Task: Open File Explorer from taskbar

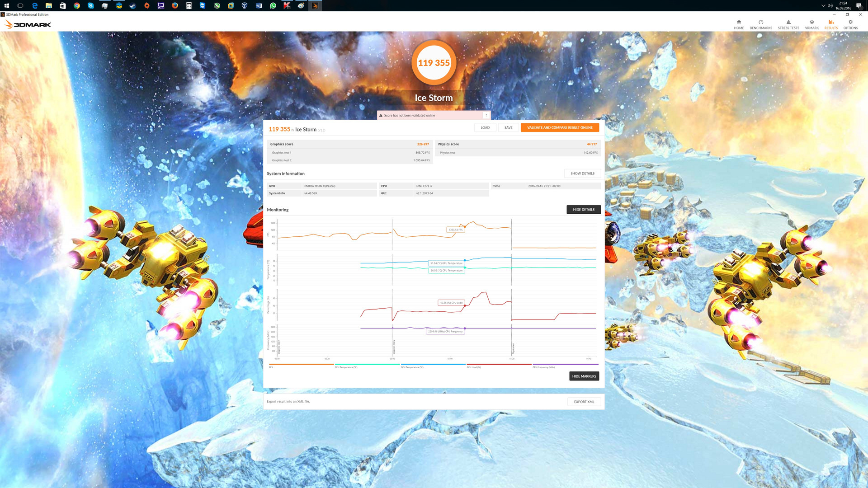Action: 49,5
